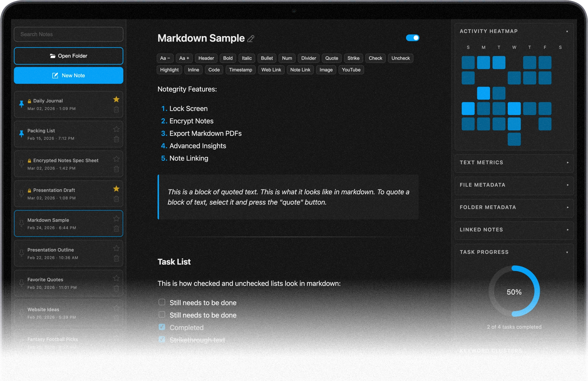Click the Open Folder button
The height and width of the screenshot is (381, 588).
(69, 56)
